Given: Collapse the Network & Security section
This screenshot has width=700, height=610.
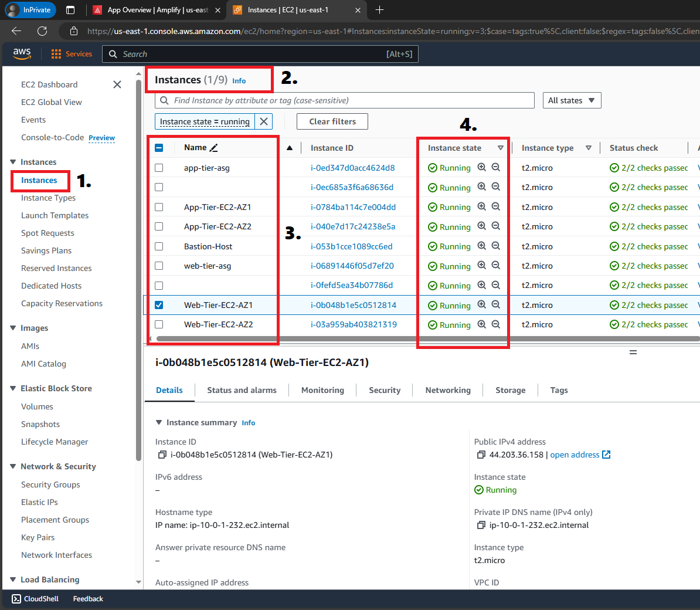Looking at the screenshot, I should coord(13,466).
